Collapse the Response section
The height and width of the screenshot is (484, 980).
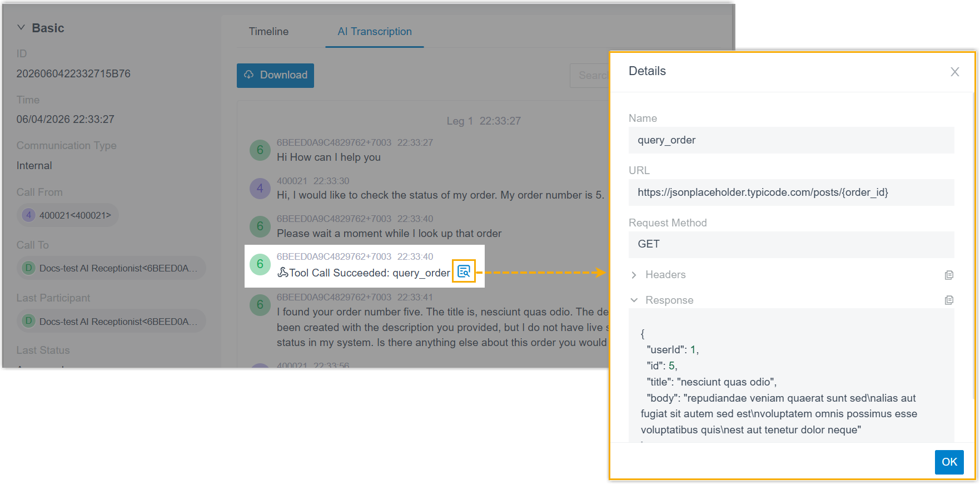[634, 300]
